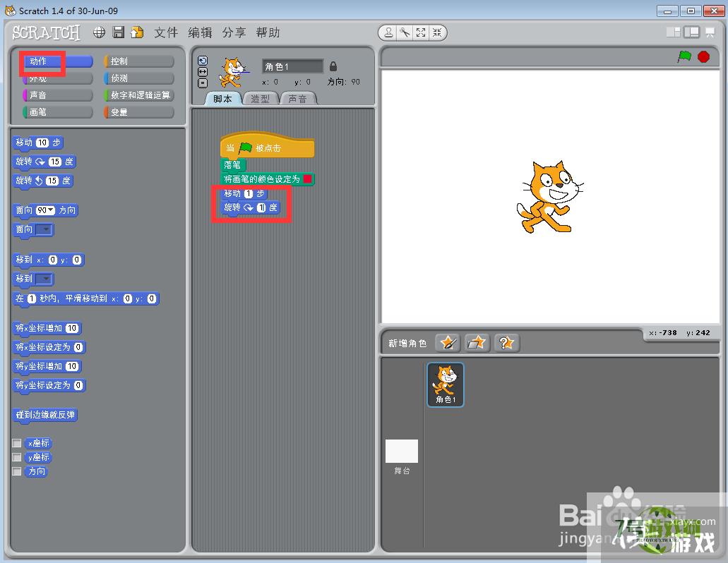Open the 文件 menu
This screenshot has width=728, height=563.
pos(166,32)
